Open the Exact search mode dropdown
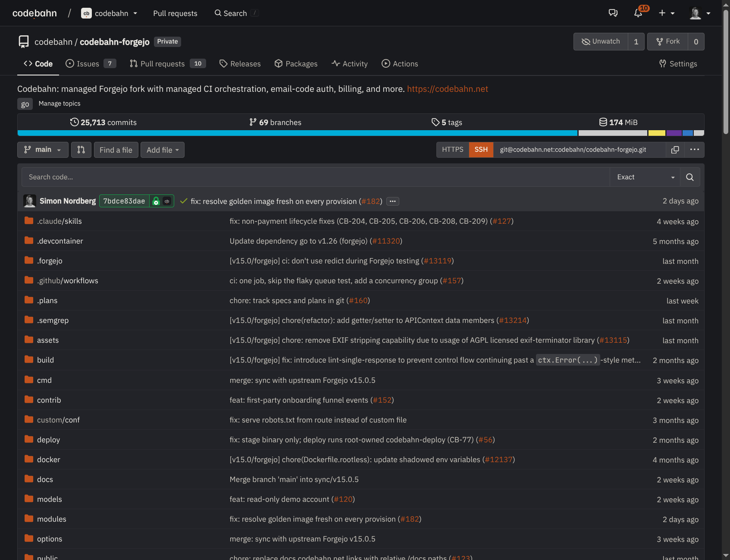Image resolution: width=730 pixels, height=560 pixels. tap(645, 177)
